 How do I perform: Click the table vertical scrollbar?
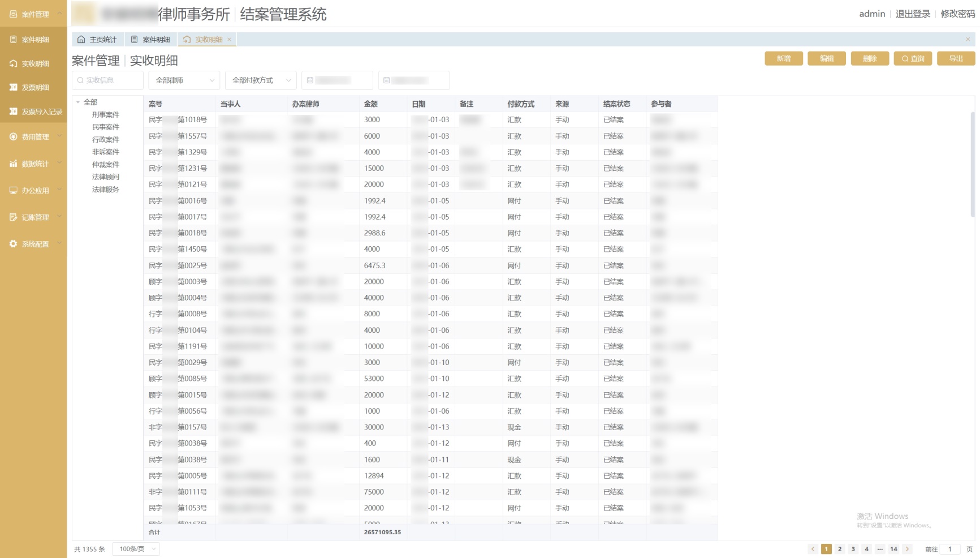972,164
